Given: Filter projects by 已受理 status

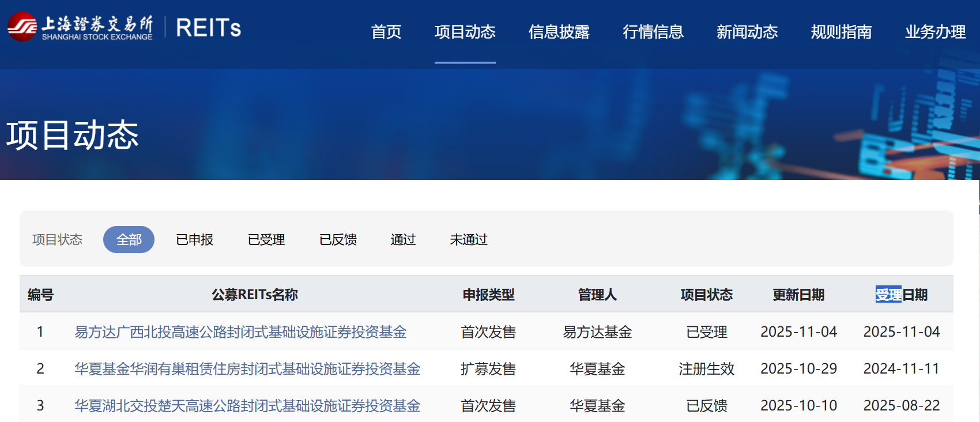Looking at the screenshot, I should (x=266, y=239).
